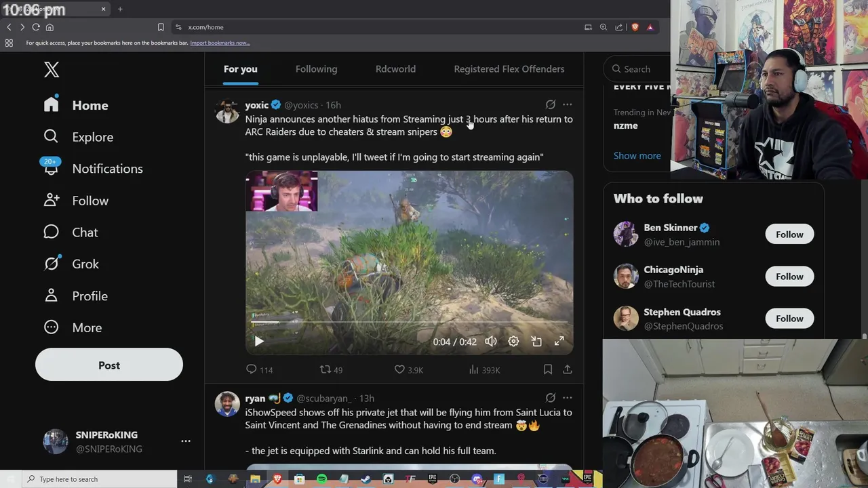This screenshot has width=868, height=488.
Task: Open Explore from the sidebar
Action: [x=79, y=137]
